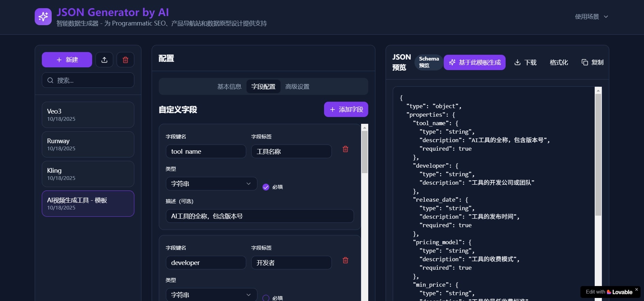
Task: Delete the developer field
Action: pos(345,260)
